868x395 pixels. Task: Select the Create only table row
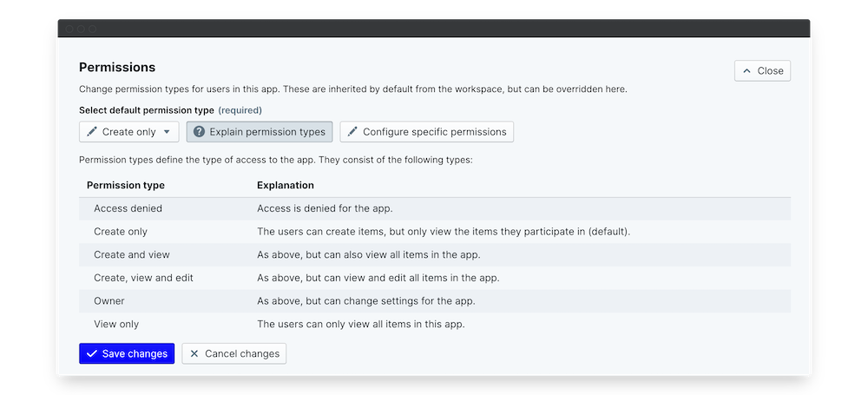pos(434,232)
